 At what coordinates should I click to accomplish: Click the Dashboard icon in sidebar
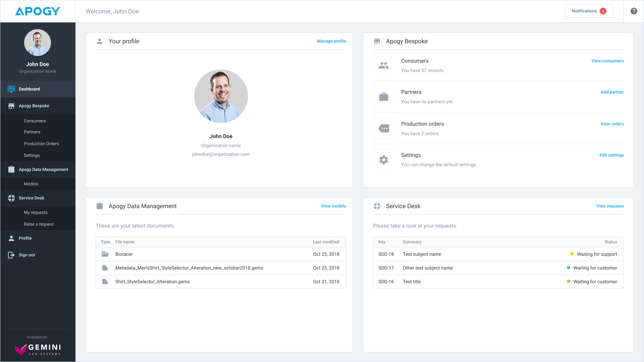[11, 89]
